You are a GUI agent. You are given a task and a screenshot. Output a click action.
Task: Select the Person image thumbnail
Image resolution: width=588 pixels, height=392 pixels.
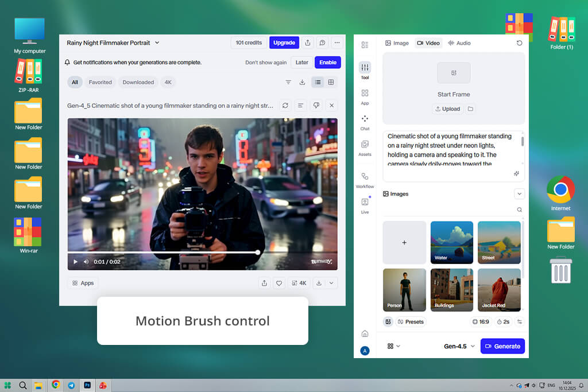tap(404, 290)
